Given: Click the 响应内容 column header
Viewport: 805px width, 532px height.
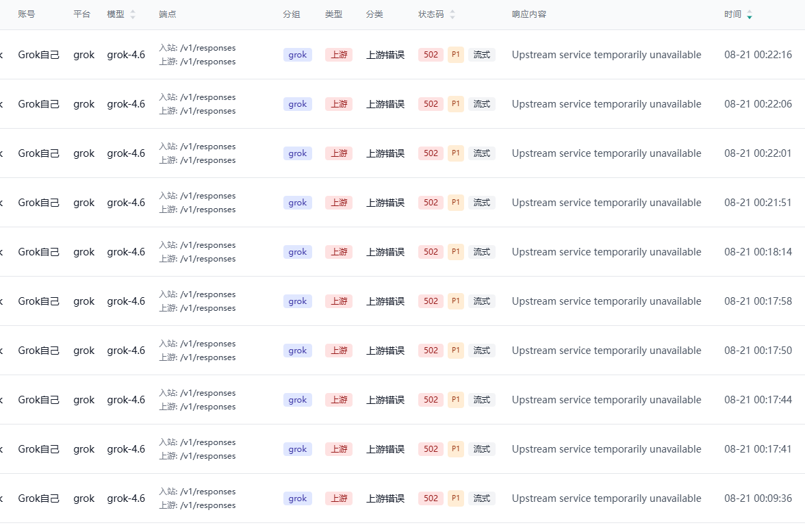Looking at the screenshot, I should (x=529, y=14).
